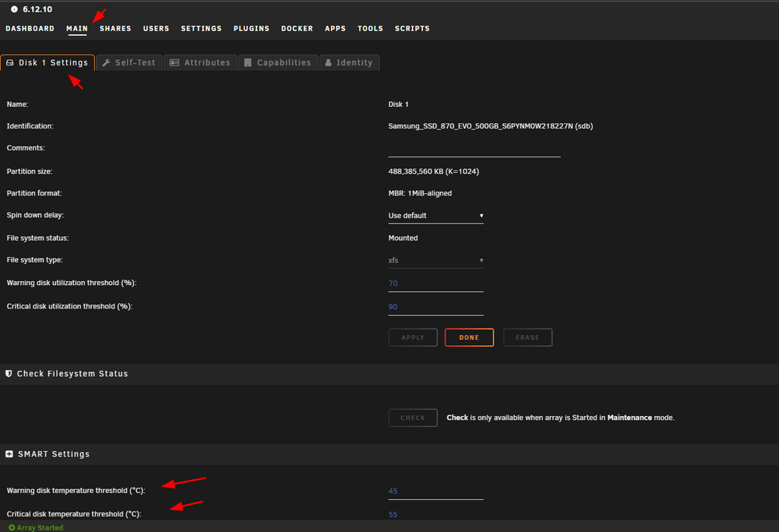Switch to the Identity tab
This screenshot has height=532, width=779.
click(350, 62)
